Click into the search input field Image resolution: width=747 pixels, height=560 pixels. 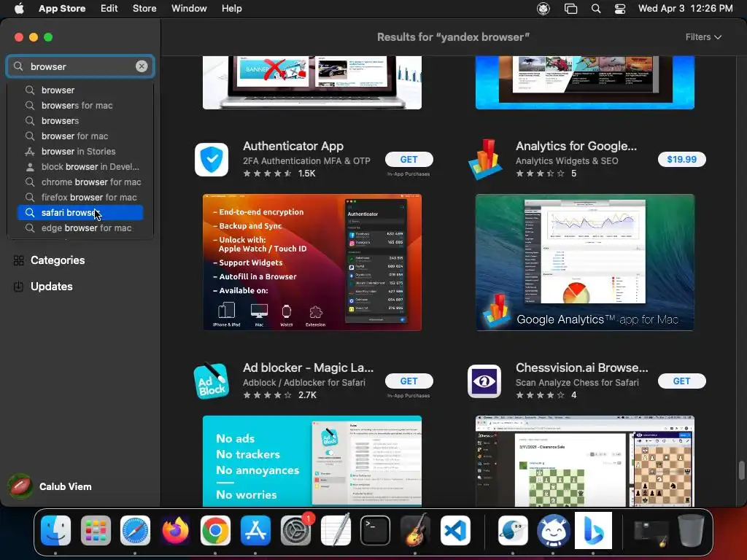(x=80, y=66)
